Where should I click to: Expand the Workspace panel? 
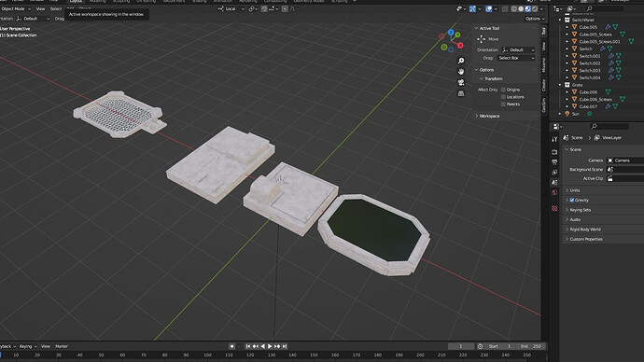click(x=489, y=116)
